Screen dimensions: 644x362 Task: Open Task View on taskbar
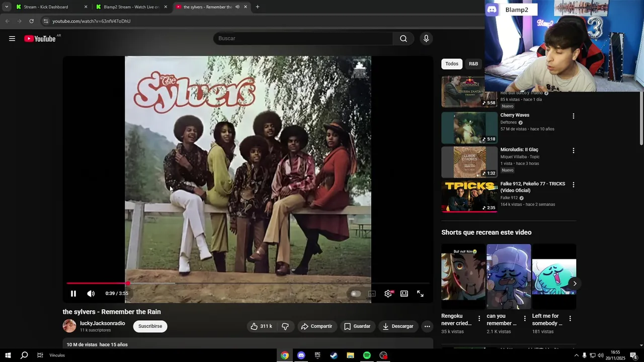click(x=40, y=355)
